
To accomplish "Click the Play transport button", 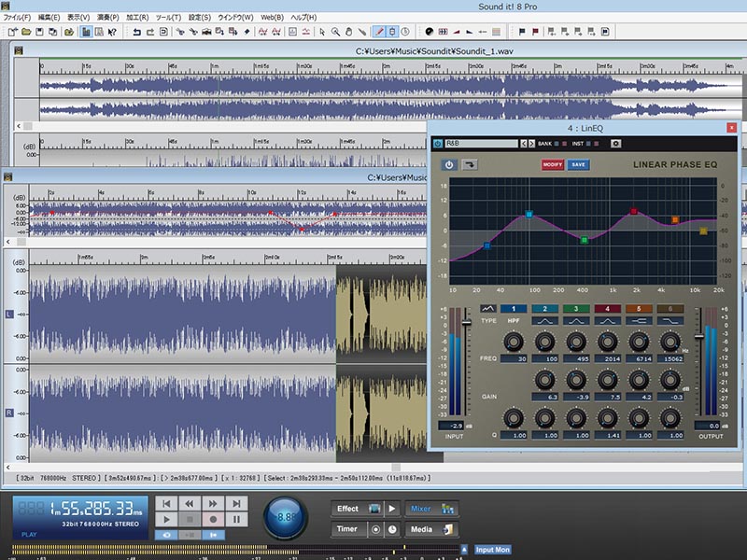I will (167, 520).
